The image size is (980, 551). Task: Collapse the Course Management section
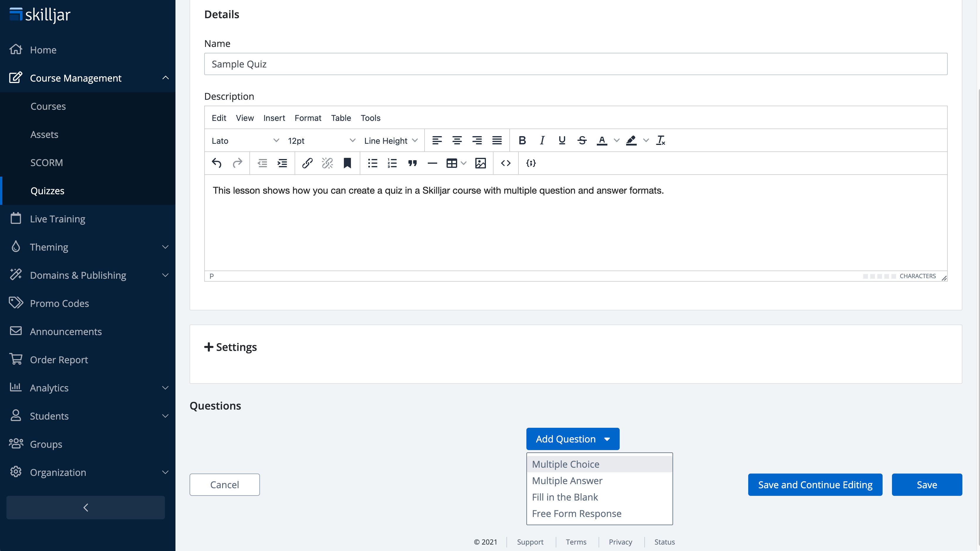(165, 78)
